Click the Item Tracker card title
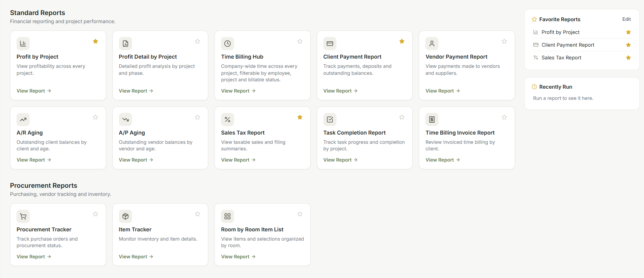The height and width of the screenshot is (278, 644). pyautogui.click(x=135, y=229)
